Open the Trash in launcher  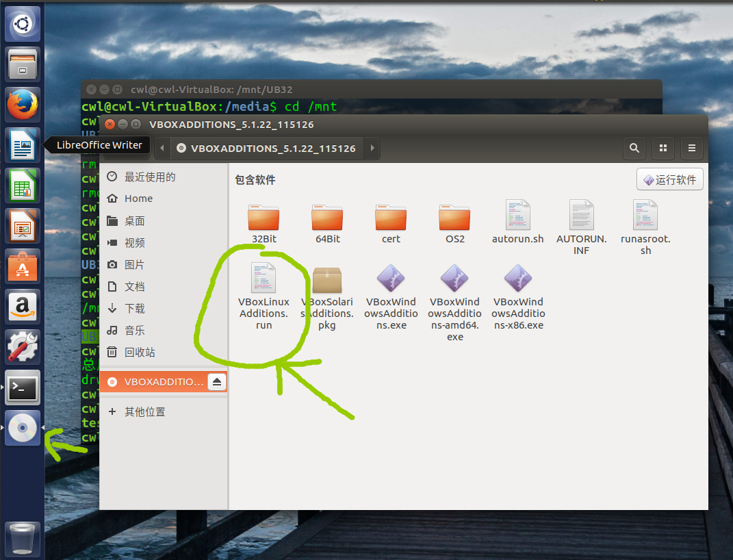23,539
